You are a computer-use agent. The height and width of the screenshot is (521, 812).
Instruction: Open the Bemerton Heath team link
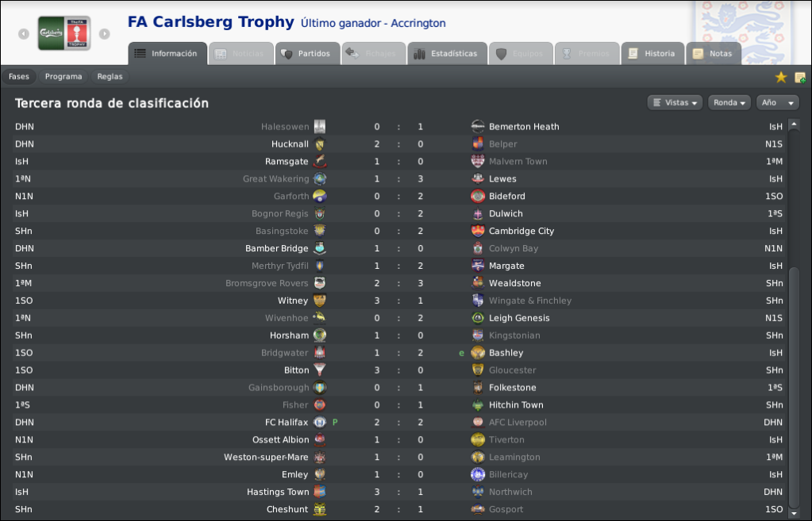[x=524, y=127]
